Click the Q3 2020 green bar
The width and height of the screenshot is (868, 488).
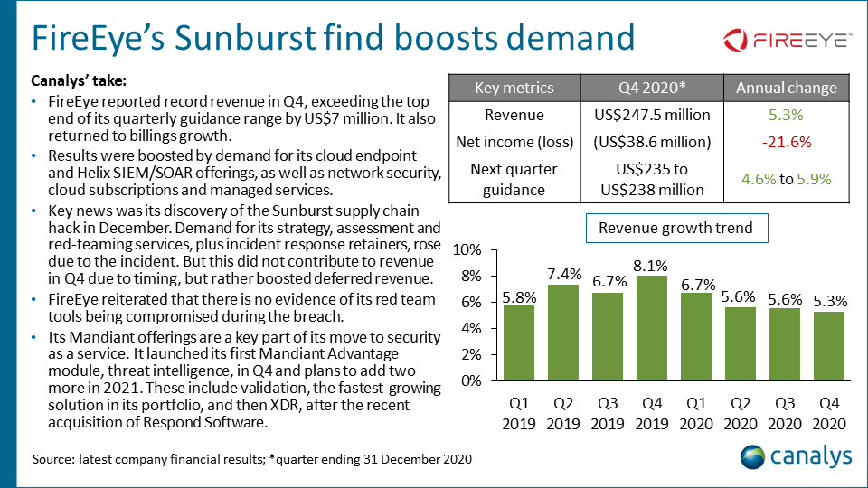click(785, 344)
